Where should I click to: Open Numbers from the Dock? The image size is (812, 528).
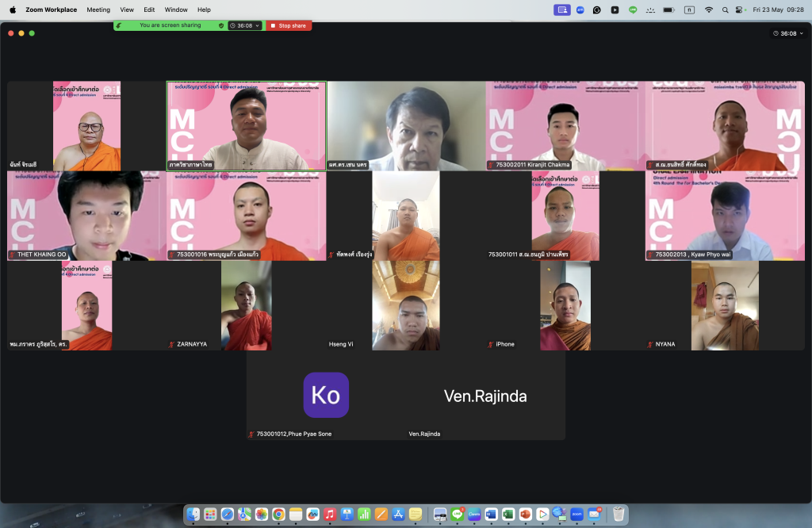point(364,514)
